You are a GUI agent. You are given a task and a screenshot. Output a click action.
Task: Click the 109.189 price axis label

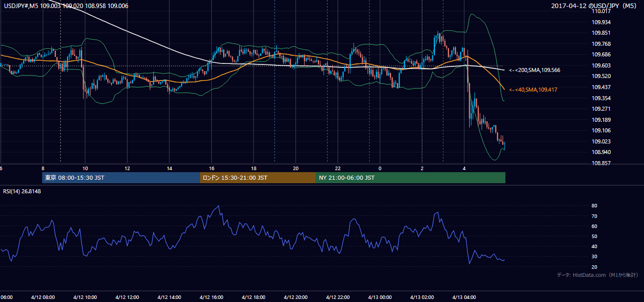(x=602, y=120)
